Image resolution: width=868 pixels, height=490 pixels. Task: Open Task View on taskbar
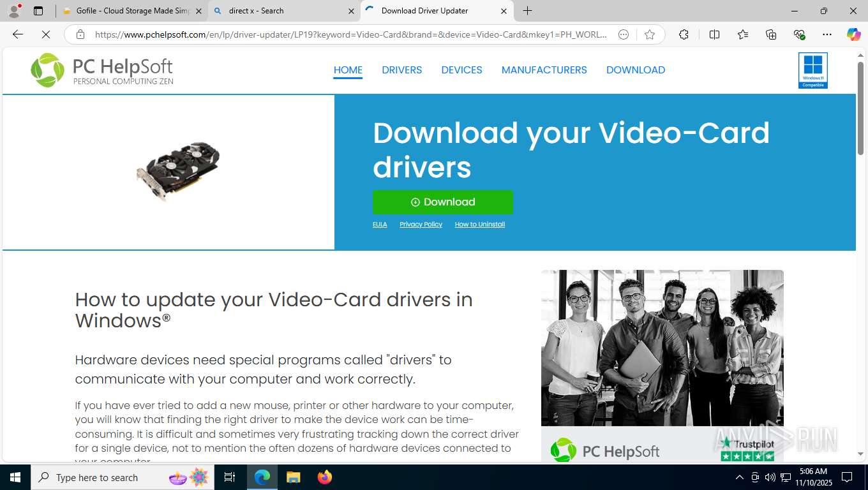coord(230,477)
